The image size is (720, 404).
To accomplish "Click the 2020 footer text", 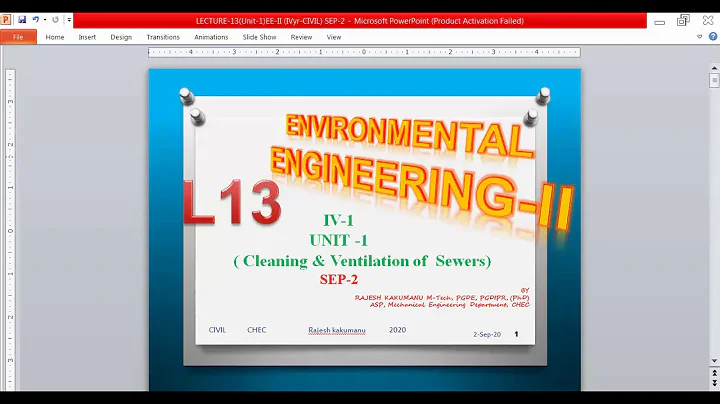I will (397, 330).
